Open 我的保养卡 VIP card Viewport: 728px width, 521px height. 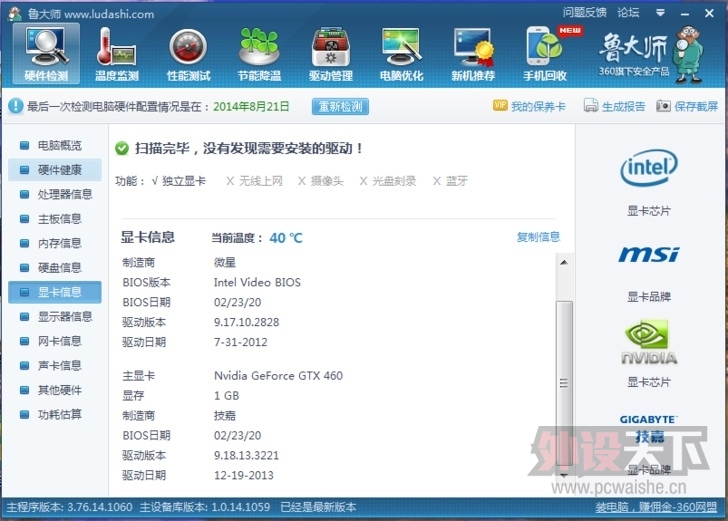click(x=529, y=106)
